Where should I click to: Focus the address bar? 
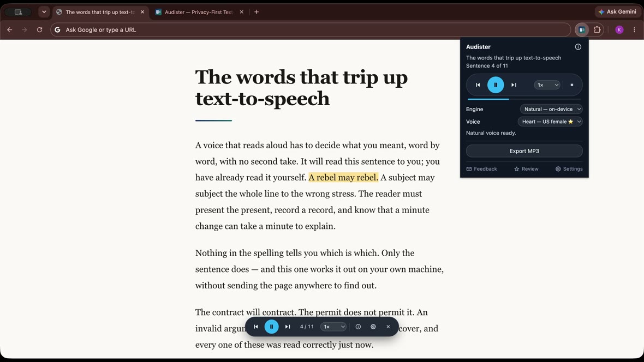click(311, 29)
